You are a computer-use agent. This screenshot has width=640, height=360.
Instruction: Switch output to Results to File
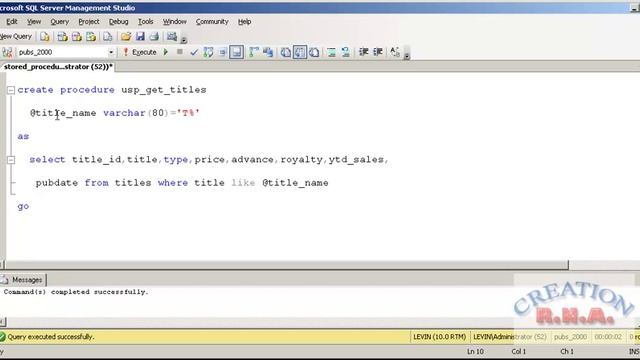(314, 52)
